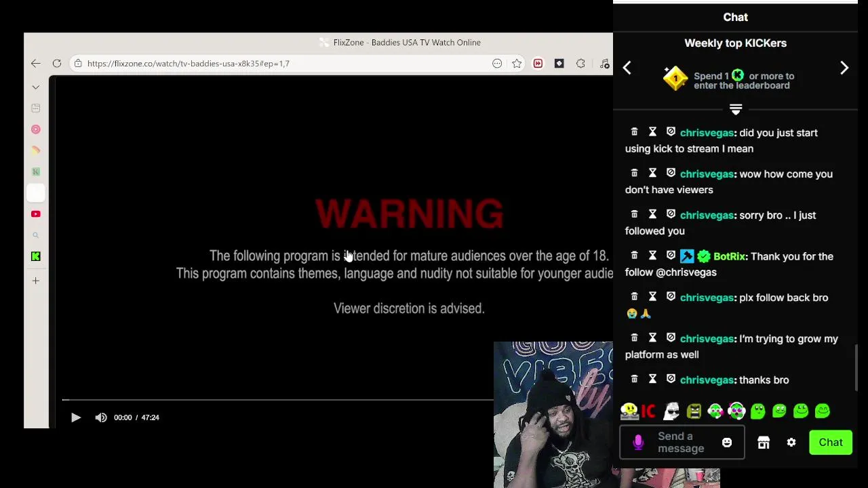Image resolution: width=868 pixels, height=488 pixels.
Task: Ban user on 'grow my platform' message
Action: 671,338
